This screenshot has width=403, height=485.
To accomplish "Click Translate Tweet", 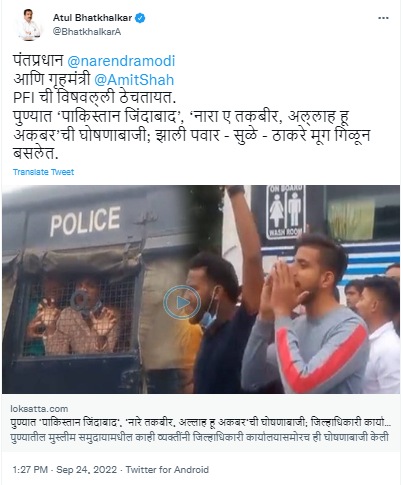I will pyautogui.click(x=43, y=172).
